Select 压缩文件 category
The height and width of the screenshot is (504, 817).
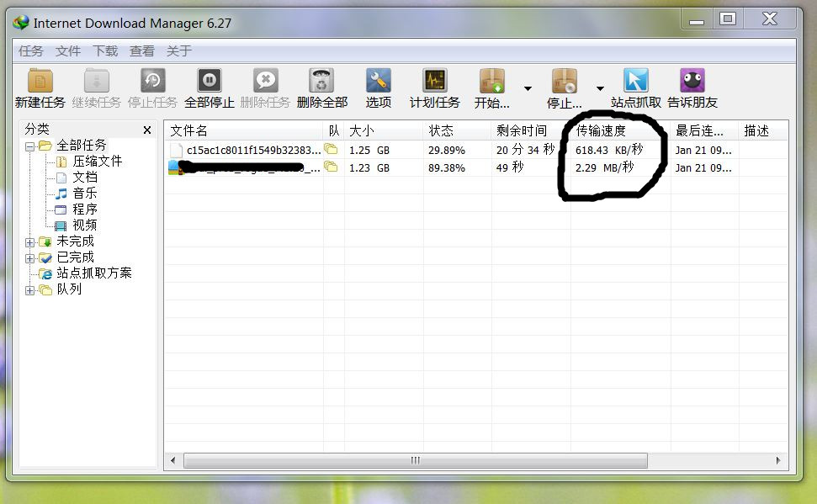point(98,161)
